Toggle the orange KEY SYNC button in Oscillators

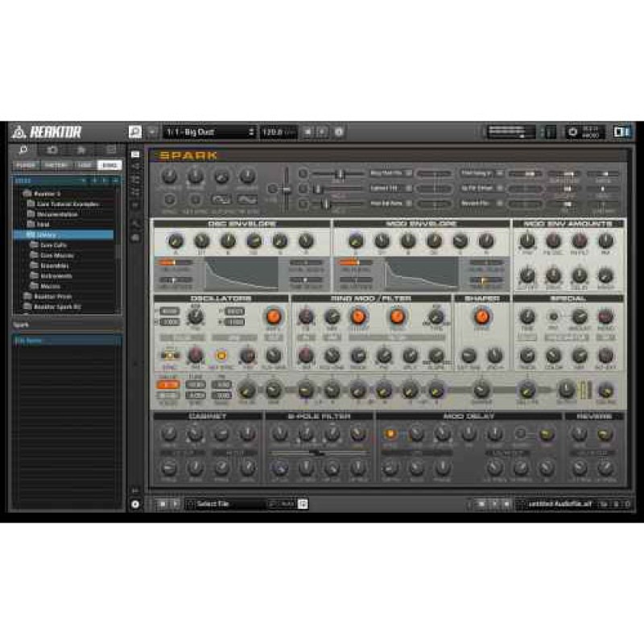[221, 355]
